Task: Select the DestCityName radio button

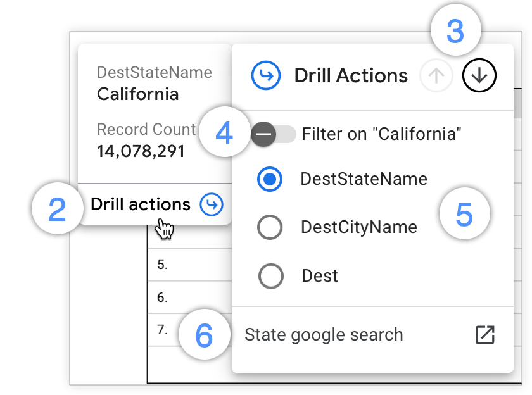Action: (270, 227)
